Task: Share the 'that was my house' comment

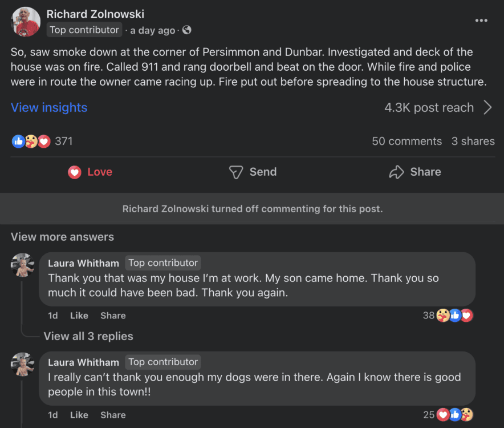Action: click(x=113, y=316)
